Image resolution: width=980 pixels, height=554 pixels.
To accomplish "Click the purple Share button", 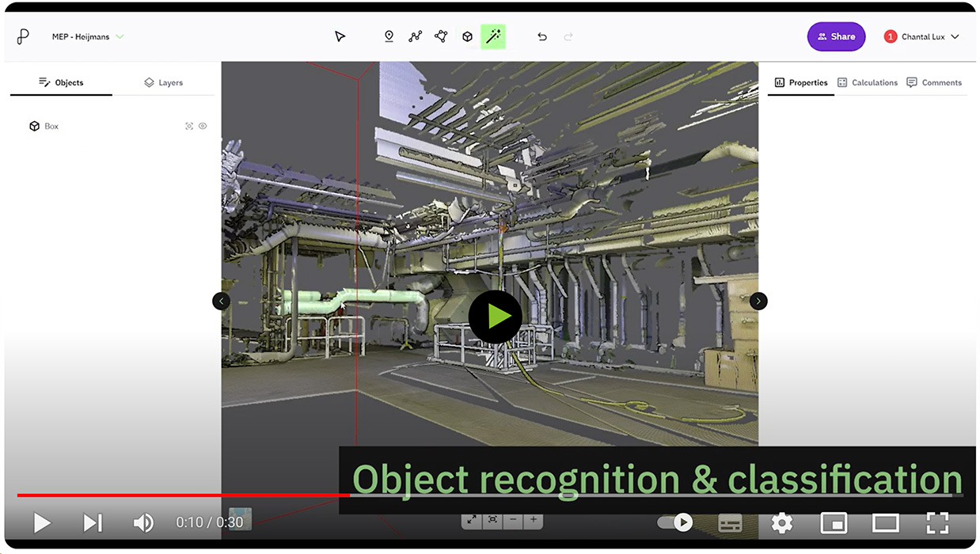I will (836, 36).
